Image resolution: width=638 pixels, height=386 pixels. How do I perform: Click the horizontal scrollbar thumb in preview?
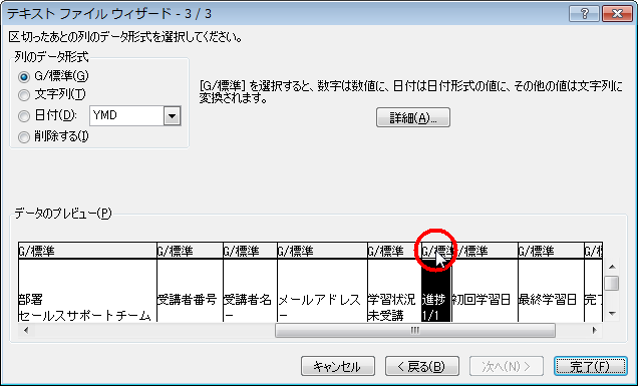(x=415, y=330)
